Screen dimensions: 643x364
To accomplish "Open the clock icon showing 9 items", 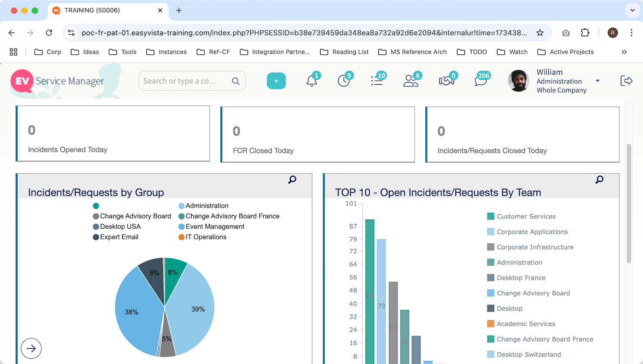I will coord(344,81).
